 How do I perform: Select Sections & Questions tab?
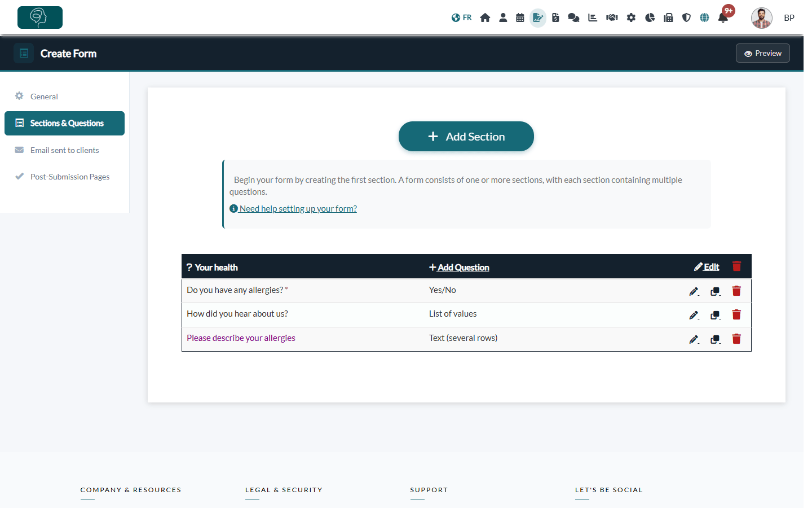point(64,123)
